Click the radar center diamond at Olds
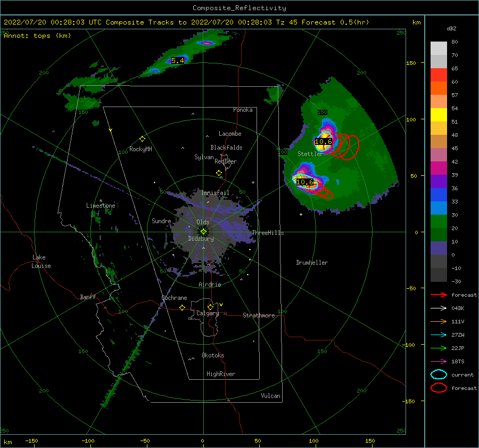The width and height of the screenshot is (479, 448). [x=203, y=232]
